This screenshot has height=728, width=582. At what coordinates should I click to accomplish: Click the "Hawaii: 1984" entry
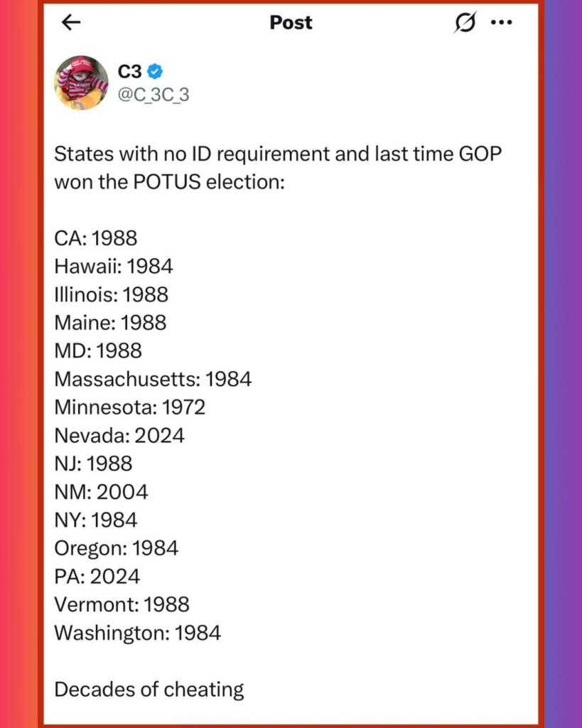[114, 266]
